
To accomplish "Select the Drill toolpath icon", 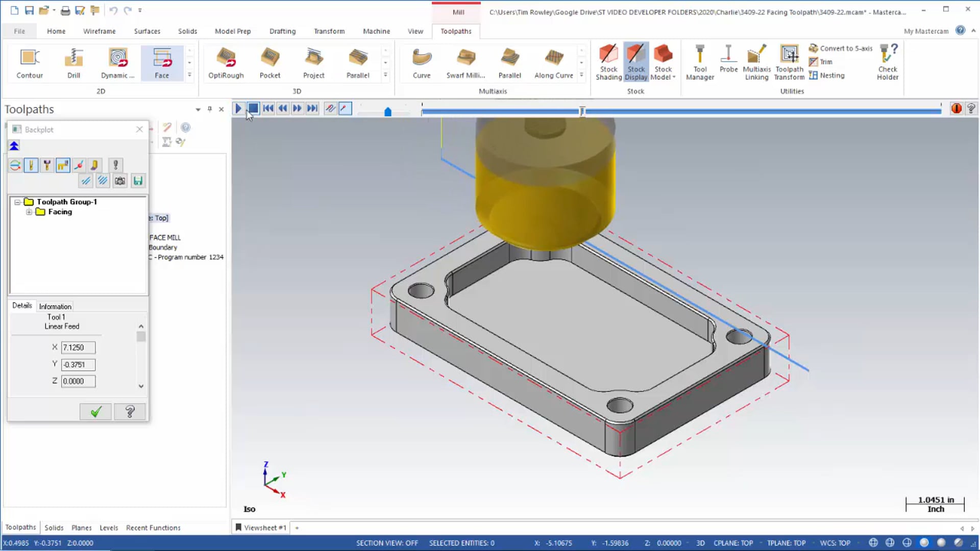I will coord(73,63).
